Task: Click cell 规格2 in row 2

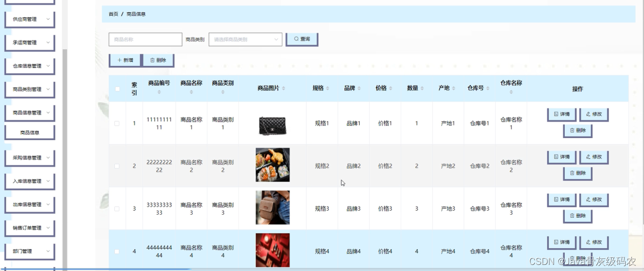Action: click(322, 166)
